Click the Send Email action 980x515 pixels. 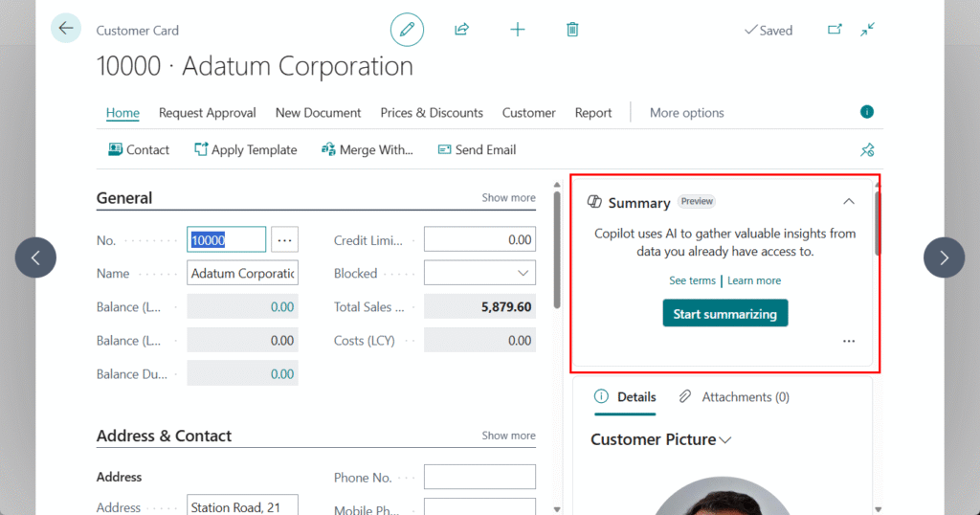[x=477, y=150]
